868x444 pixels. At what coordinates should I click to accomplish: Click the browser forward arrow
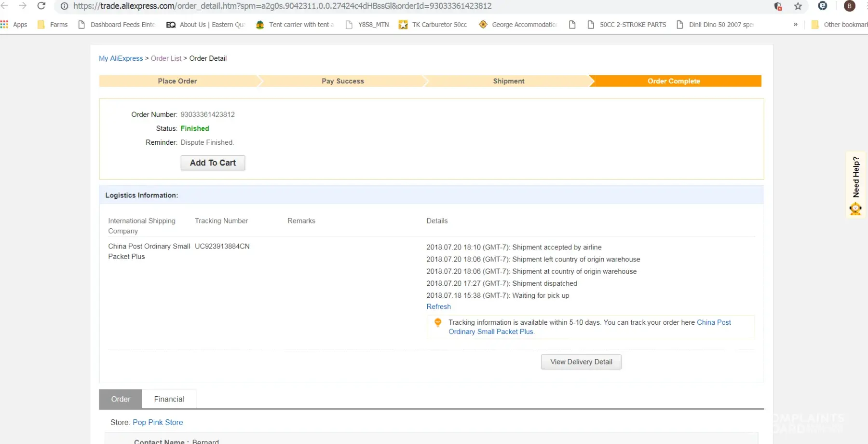(x=23, y=6)
